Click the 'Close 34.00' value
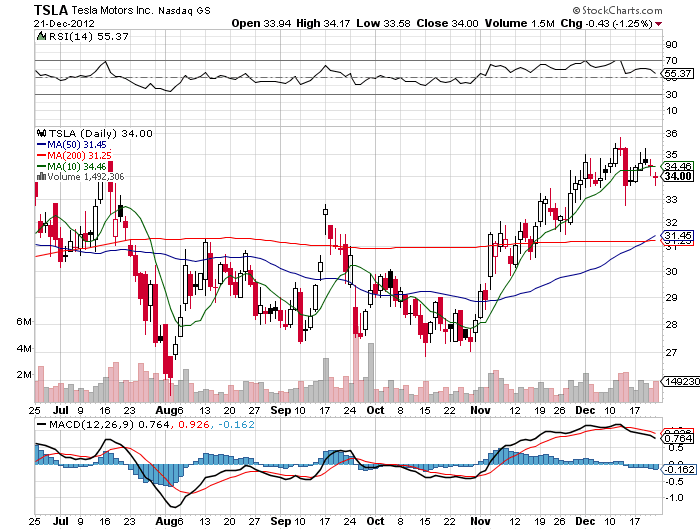Screen dimensions: 700x530 447,23
